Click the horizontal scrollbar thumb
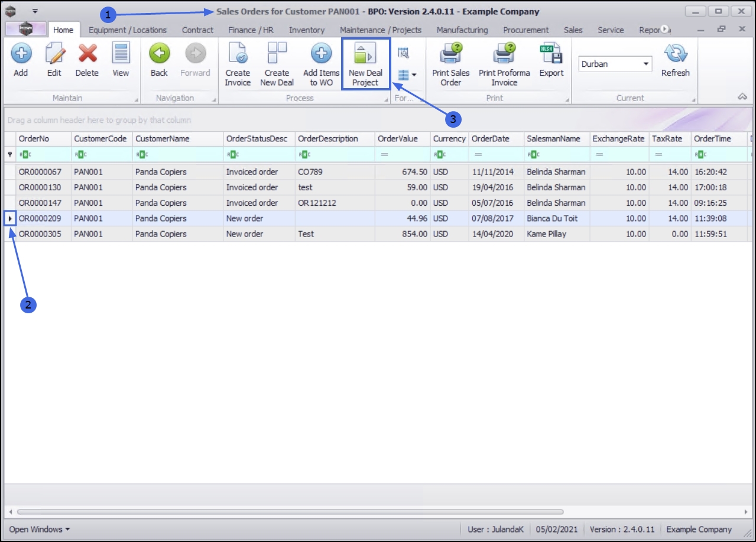Image resolution: width=756 pixels, height=542 pixels. (290, 512)
